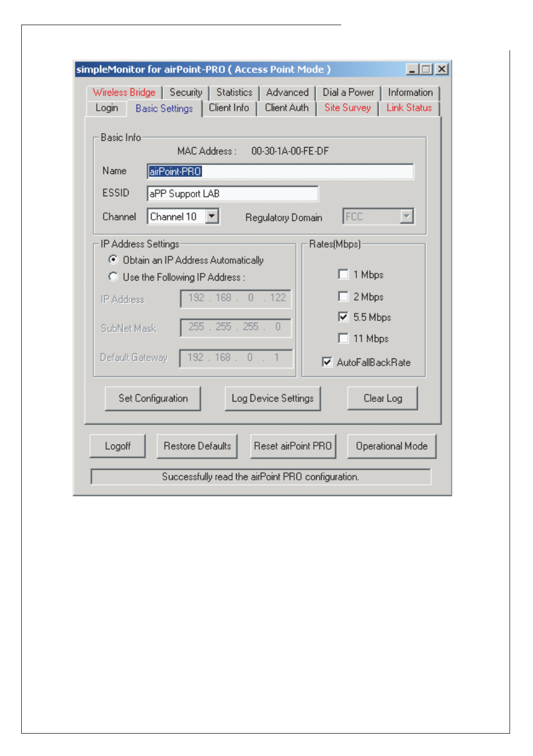
Task: Click the simpleMonitor title bar text
Action: (x=204, y=69)
